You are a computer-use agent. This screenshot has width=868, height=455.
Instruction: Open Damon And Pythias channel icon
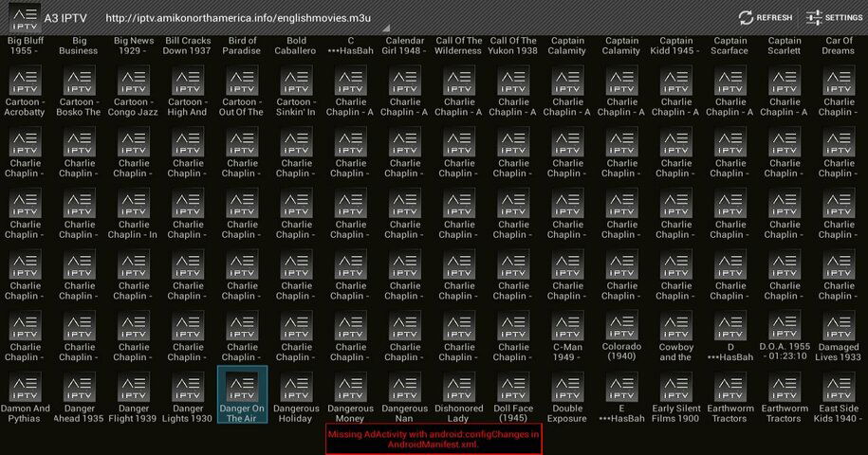25,388
